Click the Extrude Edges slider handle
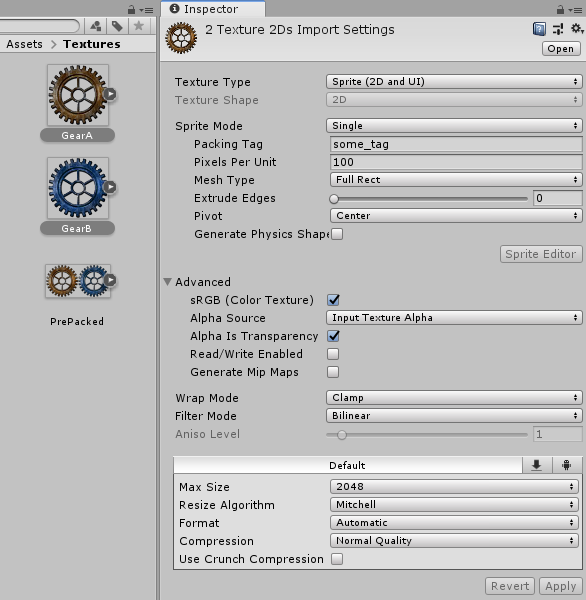 334,199
